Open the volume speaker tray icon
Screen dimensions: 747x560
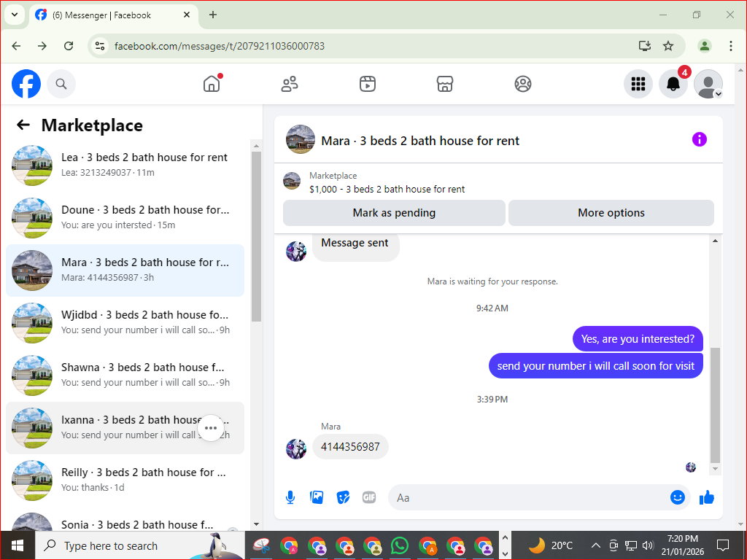point(648,545)
